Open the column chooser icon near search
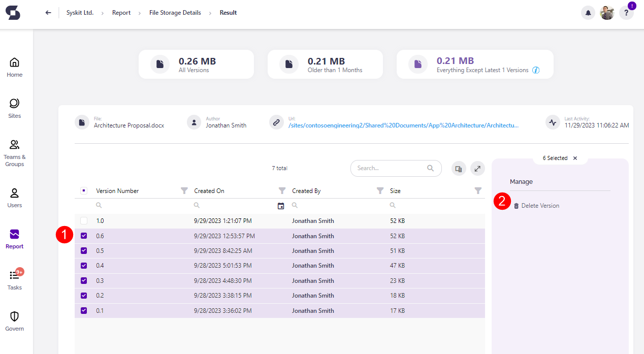 (x=459, y=168)
